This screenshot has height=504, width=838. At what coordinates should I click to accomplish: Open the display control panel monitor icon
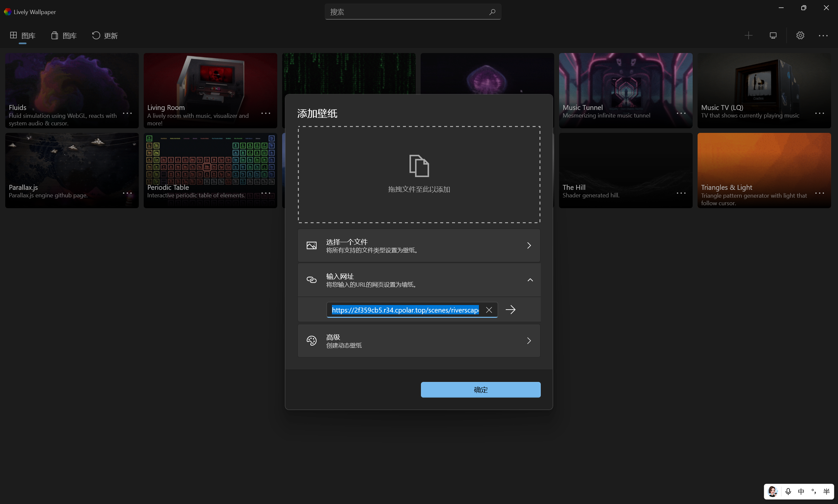point(773,35)
